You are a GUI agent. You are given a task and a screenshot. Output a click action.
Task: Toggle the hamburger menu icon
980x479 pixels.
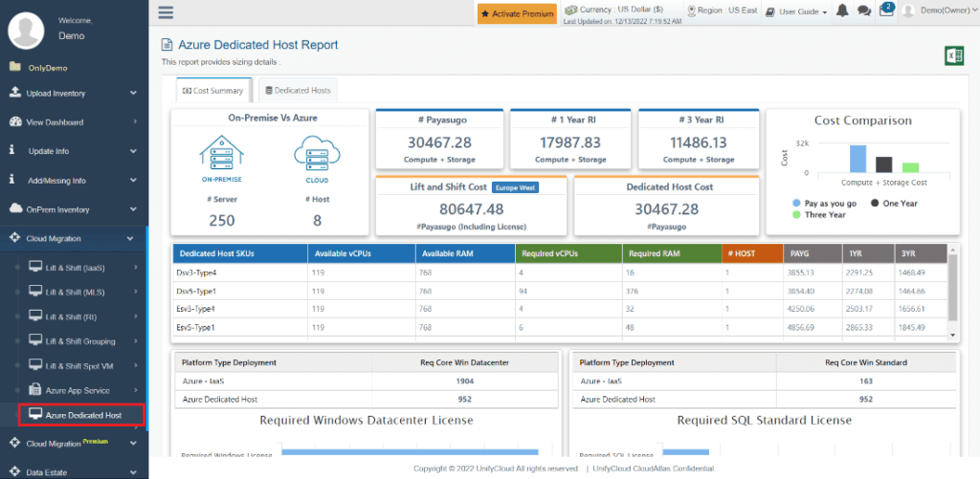[166, 12]
